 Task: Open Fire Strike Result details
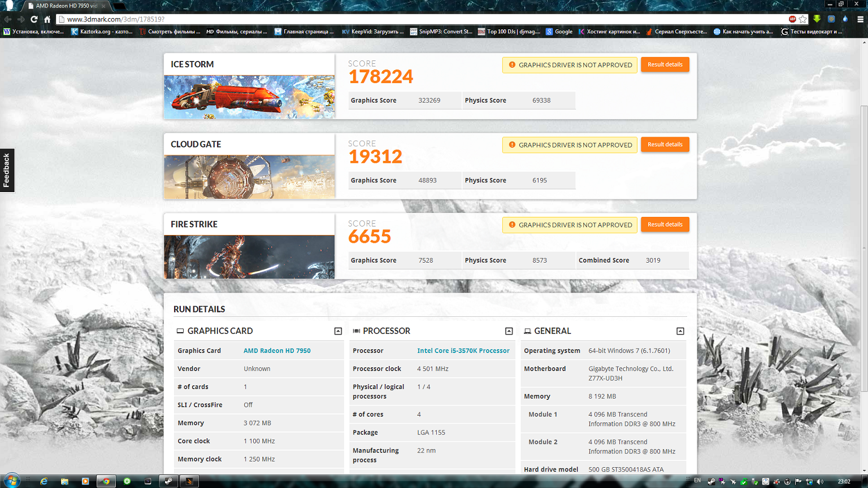(665, 224)
